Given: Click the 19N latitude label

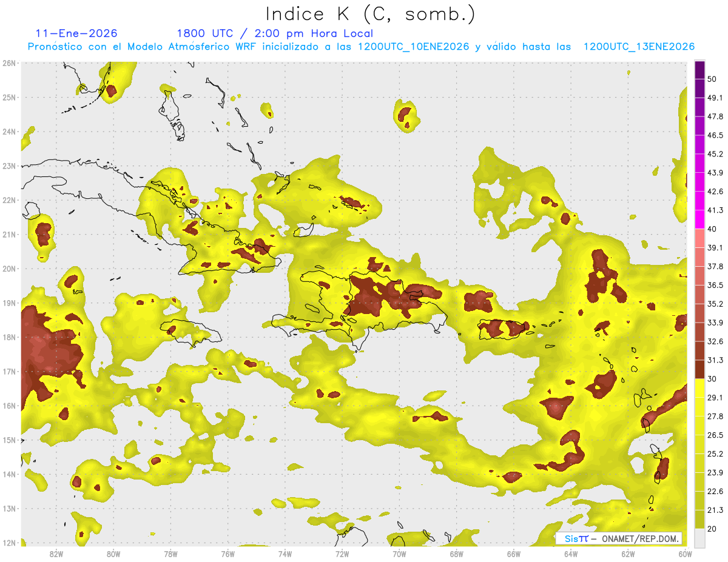Looking at the screenshot, I should [9, 303].
